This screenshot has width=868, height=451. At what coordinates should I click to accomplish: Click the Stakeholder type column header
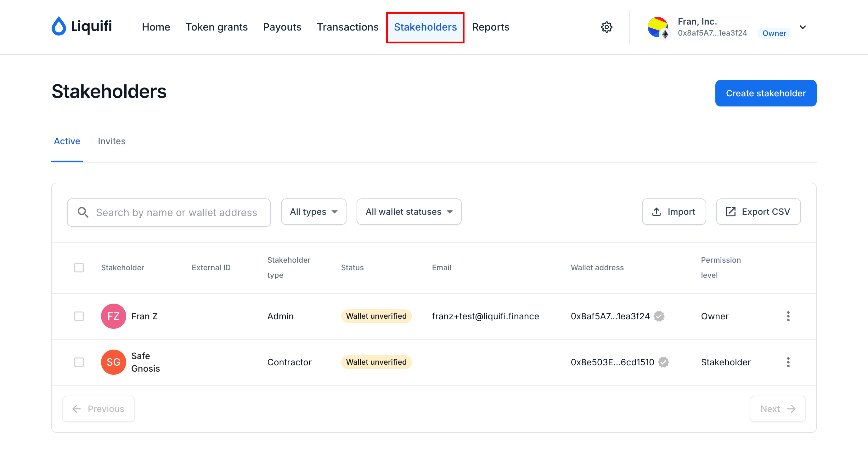tap(289, 268)
